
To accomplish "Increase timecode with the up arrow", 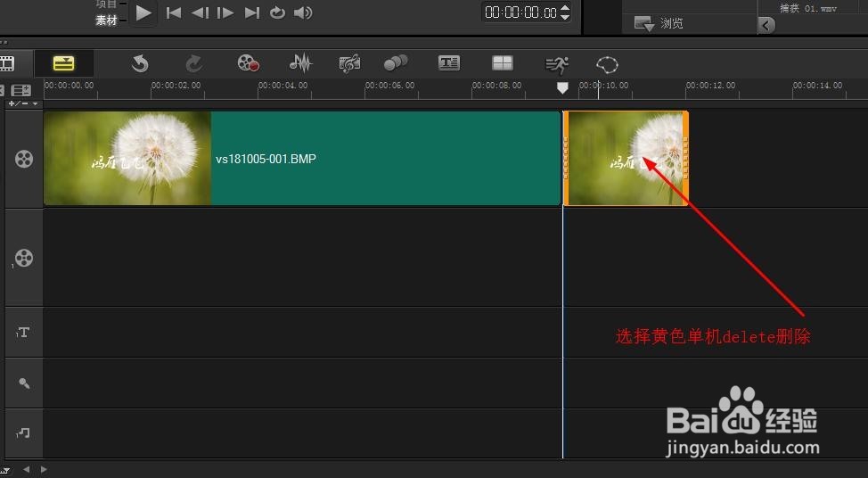I will point(565,7).
